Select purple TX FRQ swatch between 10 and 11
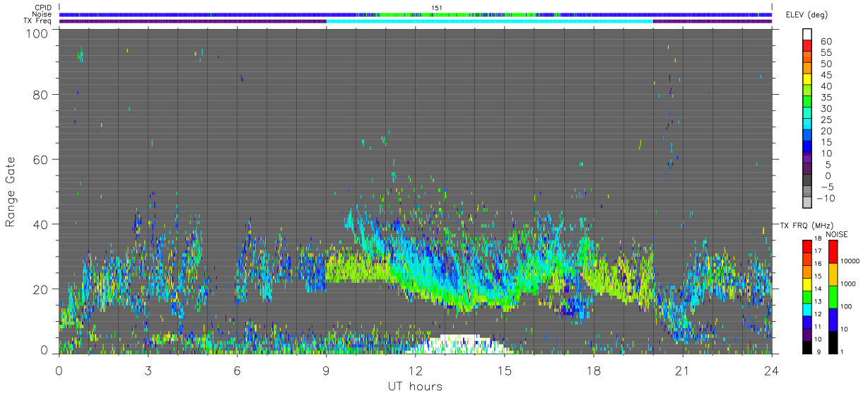Image resolution: width=868 pixels, height=401 pixels. pos(807,335)
